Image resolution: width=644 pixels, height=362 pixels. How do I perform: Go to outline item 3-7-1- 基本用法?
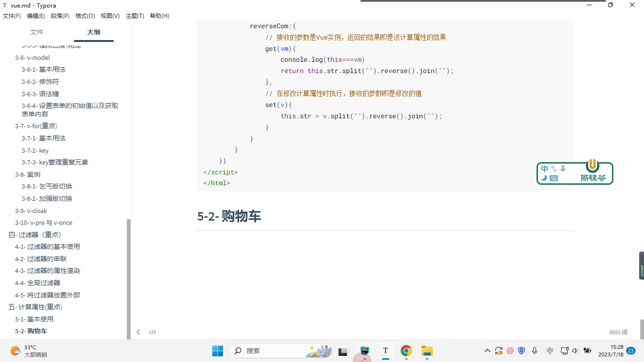coord(43,138)
